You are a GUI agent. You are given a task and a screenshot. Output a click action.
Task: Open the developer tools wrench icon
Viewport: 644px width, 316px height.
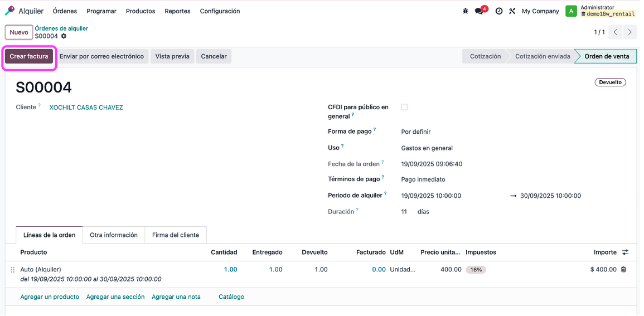(x=512, y=11)
